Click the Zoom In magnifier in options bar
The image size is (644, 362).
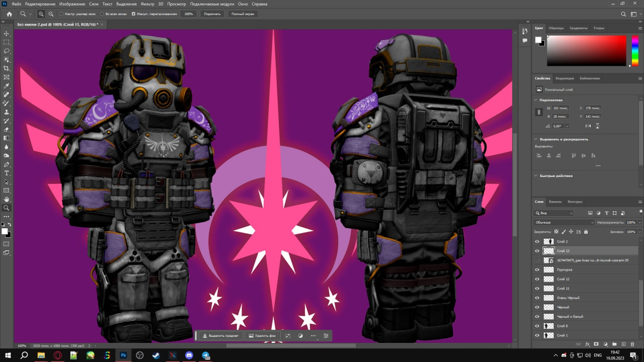[x=41, y=14]
